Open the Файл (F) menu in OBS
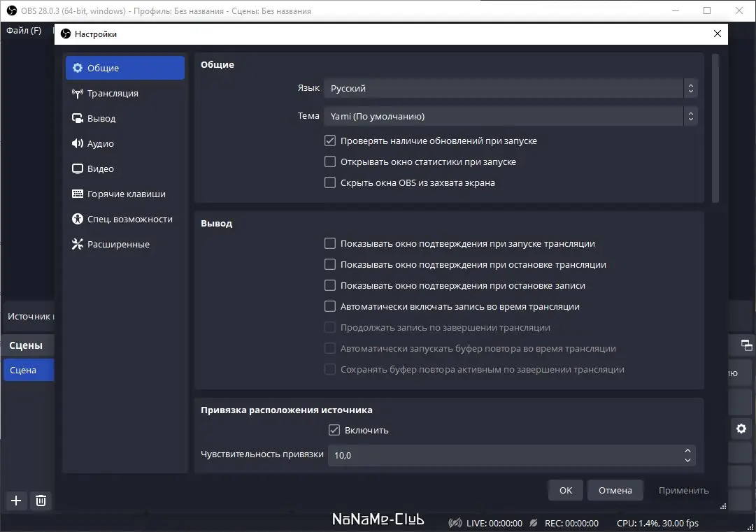The image size is (756, 532). click(x=24, y=30)
